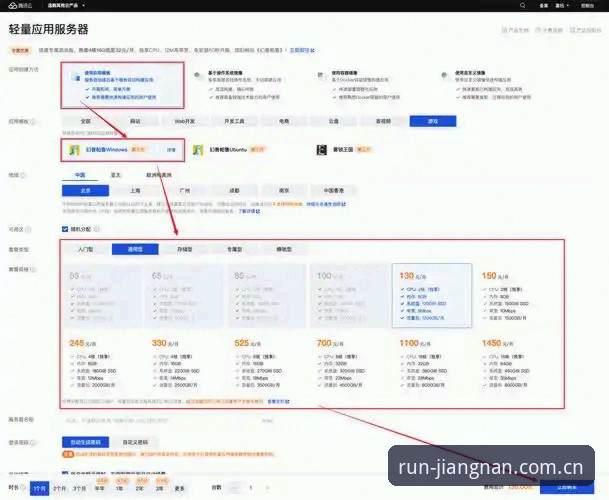Click info icon beside 可用区 label

[28, 230]
